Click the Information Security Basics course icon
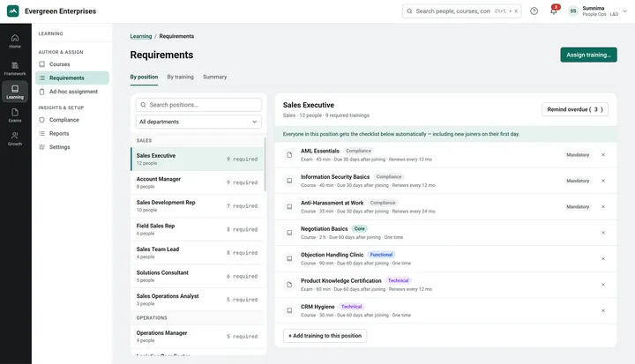635x364 pixels. 289,181
